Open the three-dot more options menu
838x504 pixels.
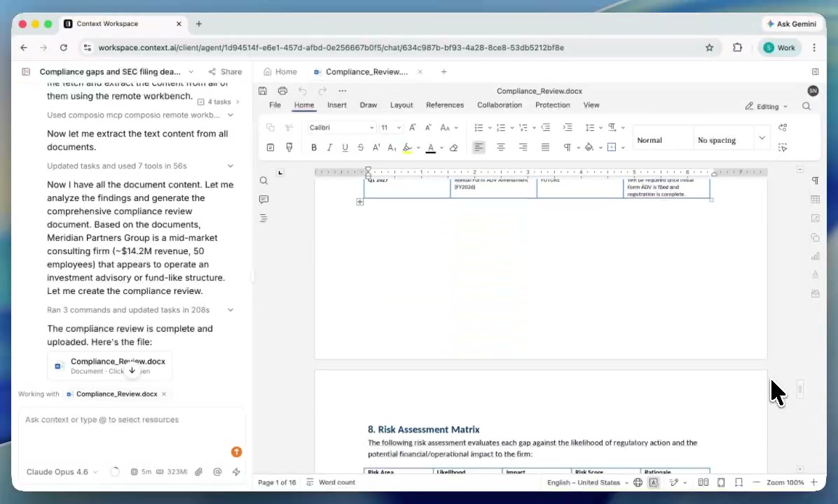pos(343,91)
